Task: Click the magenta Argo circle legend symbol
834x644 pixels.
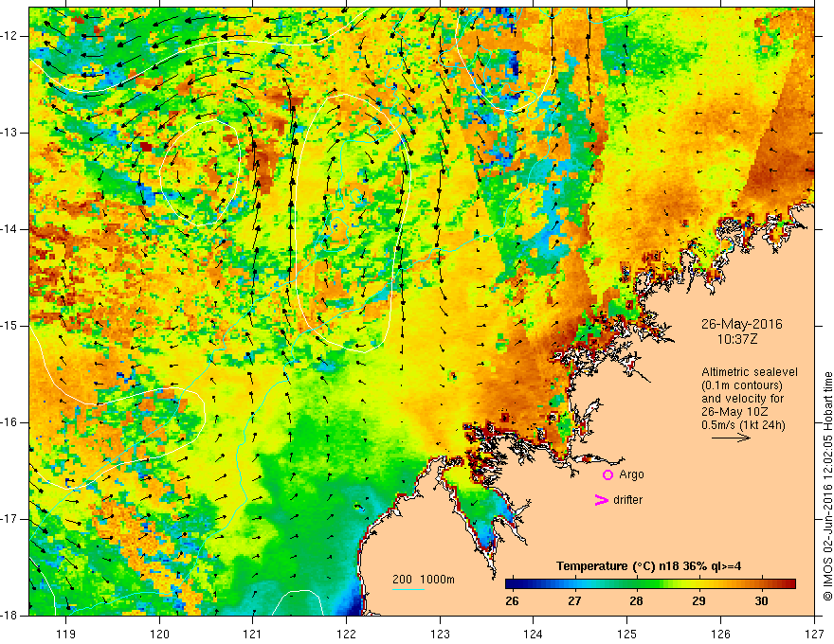Action: pos(607,475)
